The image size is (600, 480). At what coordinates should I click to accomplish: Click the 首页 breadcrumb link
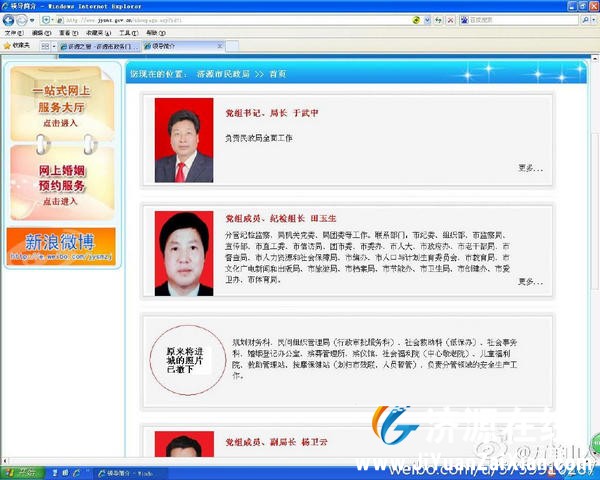(x=278, y=74)
